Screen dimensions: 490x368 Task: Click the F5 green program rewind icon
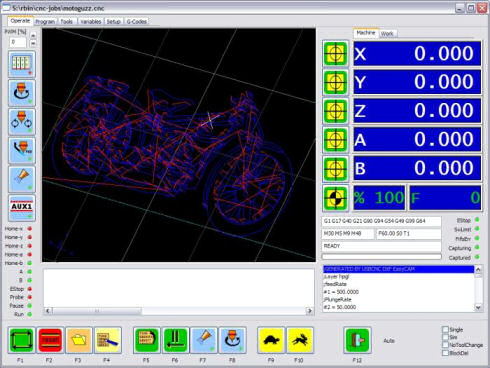click(x=147, y=340)
